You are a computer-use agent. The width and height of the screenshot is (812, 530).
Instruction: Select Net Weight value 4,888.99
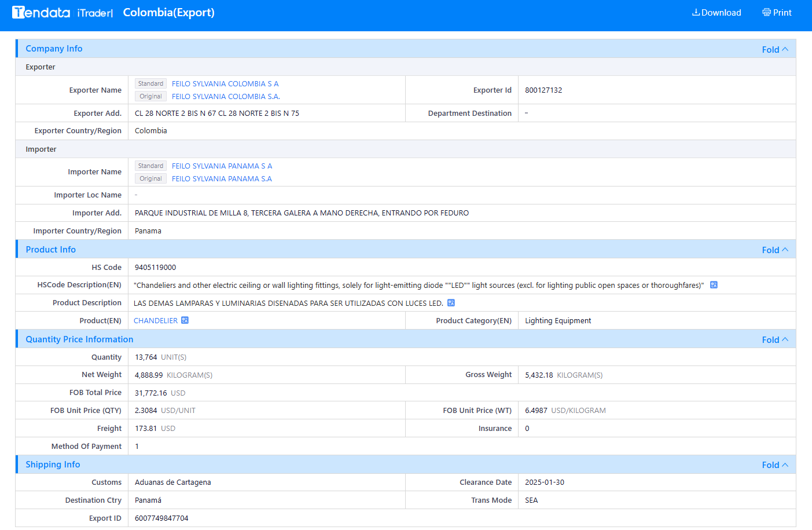tap(149, 375)
